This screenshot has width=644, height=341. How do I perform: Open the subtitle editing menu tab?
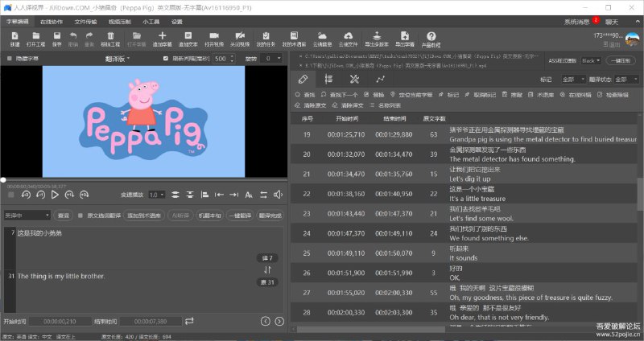pos(17,22)
